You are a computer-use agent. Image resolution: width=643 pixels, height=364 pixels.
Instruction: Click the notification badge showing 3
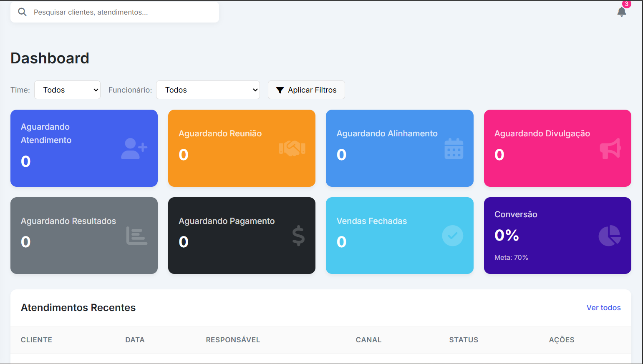tap(626, 5)
